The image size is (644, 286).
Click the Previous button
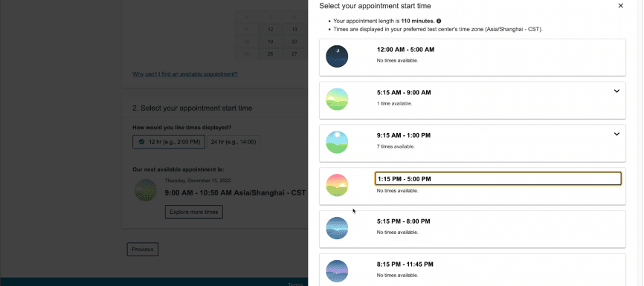pyautogui.click(x=143, y=249)
